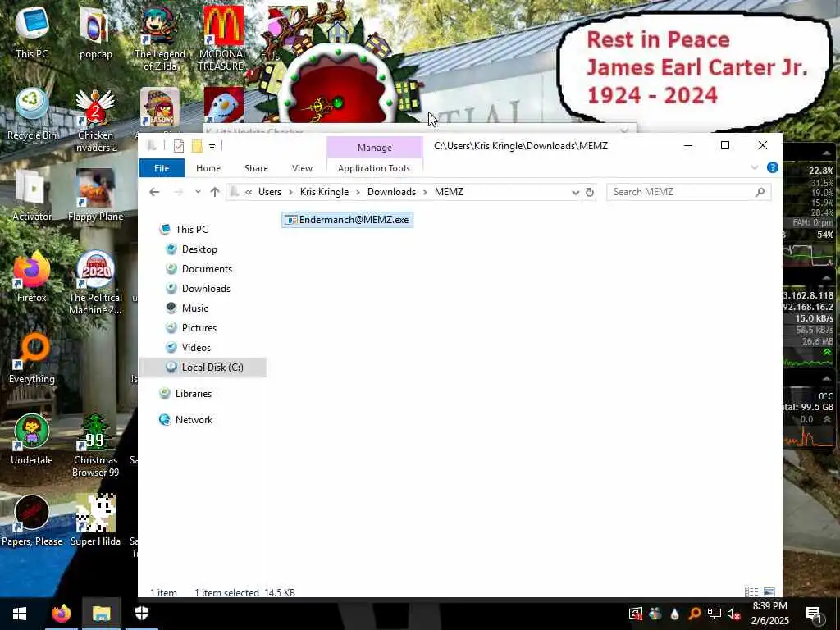The width and height of the screenshot is (840, 630).
Task: Click the Everything search tray icon
Action: point(694,614)
